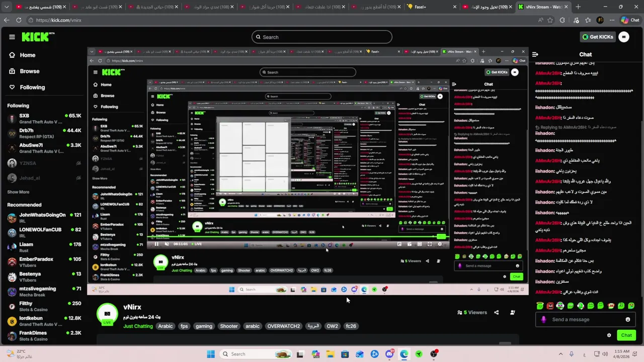Screen dimensions: 644x362
Task: Open recommended channel Bestenya
Action: 44,277
